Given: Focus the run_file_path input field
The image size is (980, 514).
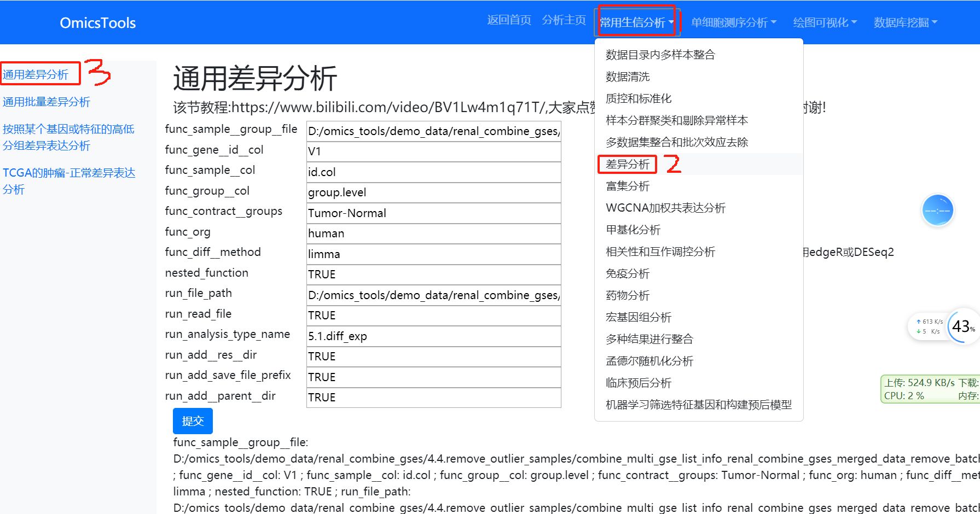Looking at the screenshot, I should [x=434, y=295].
